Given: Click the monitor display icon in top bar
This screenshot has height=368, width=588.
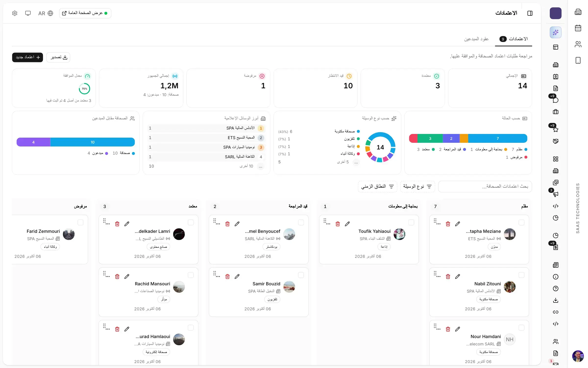Looking at the screenshot, I should pos(28,13).
